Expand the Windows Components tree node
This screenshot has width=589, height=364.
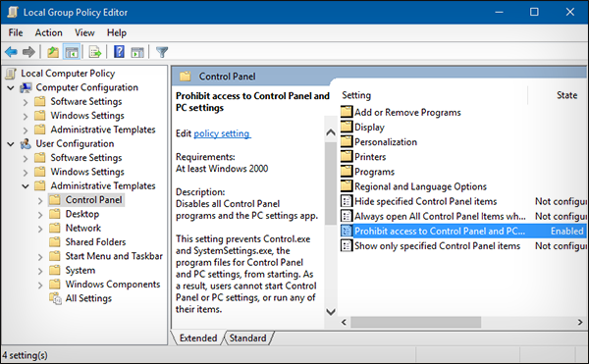[40, 286]
